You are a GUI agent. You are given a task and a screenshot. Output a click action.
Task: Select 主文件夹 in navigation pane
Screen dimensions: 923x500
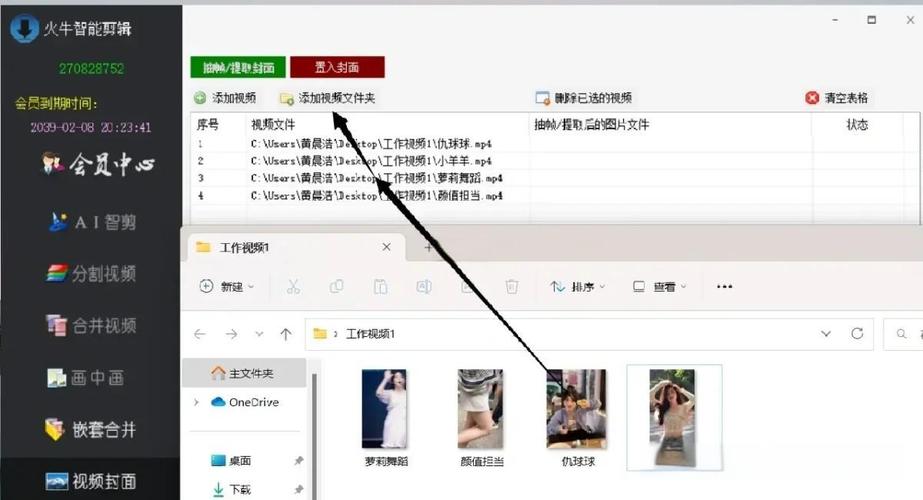(x=244, y=373)
